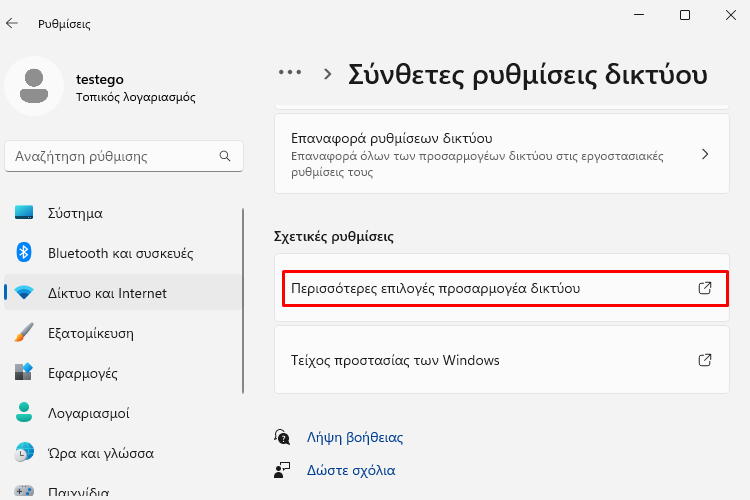Click external link icon for Τείχος προστασίας
This screenshot has height=500, width=750.
coord(705,360)
